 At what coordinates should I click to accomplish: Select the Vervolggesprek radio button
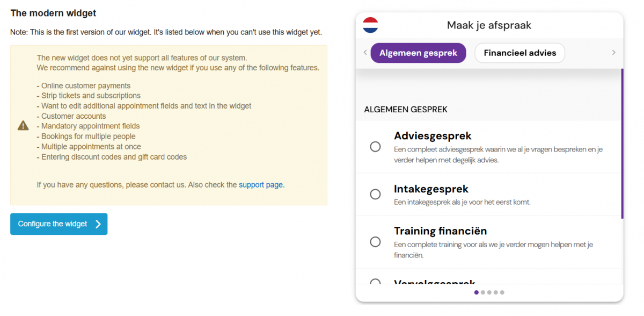tap(375, 283)
